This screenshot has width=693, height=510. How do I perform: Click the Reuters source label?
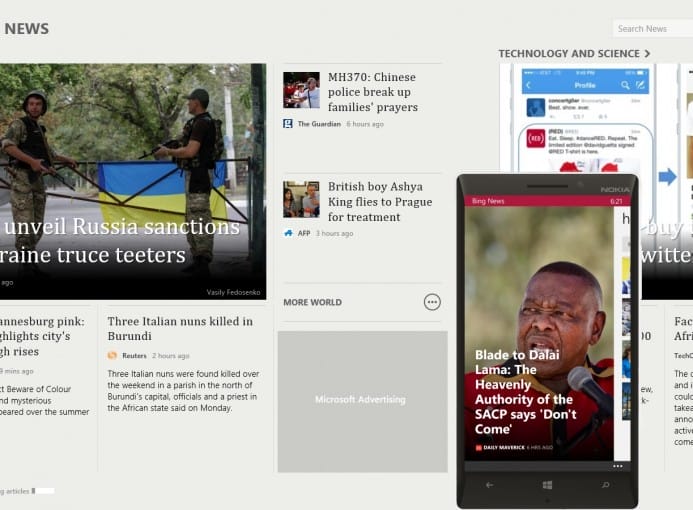pyautogui.click(x=134, y=355)
